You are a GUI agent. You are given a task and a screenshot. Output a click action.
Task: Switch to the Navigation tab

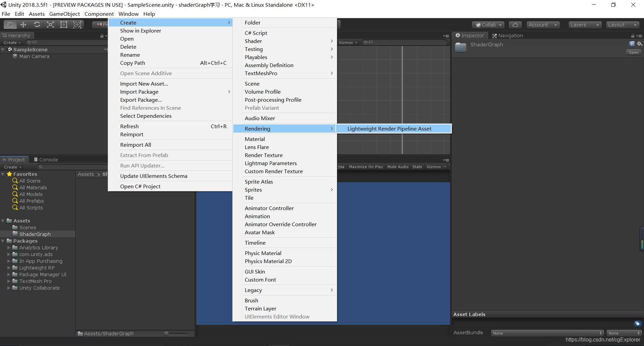click(507, 36)
